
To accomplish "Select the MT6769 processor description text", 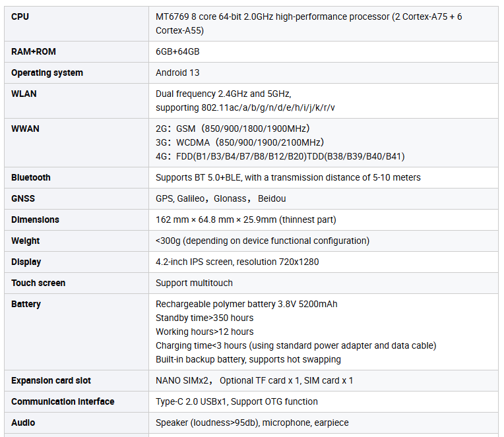I will coord(309,24).
